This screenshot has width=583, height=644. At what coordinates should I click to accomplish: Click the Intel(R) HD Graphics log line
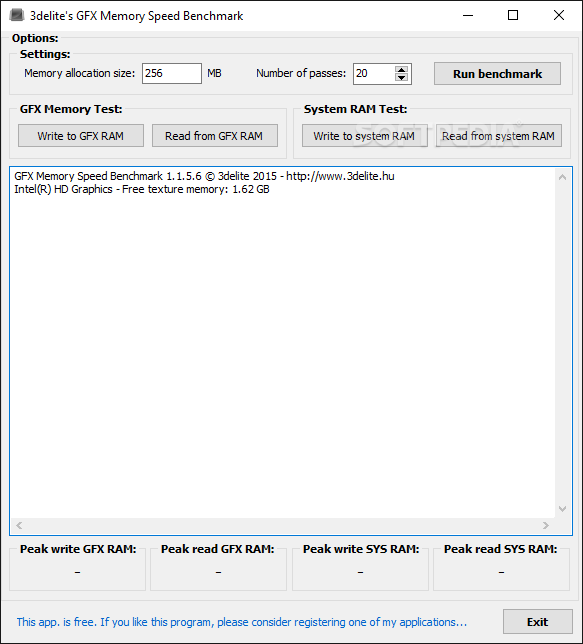click(x=142, y=189)
